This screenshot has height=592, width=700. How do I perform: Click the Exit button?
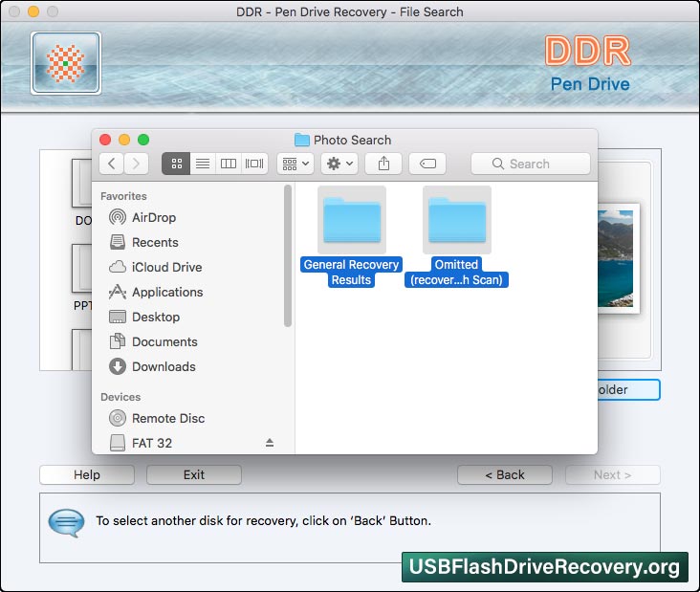coord(194,474)
